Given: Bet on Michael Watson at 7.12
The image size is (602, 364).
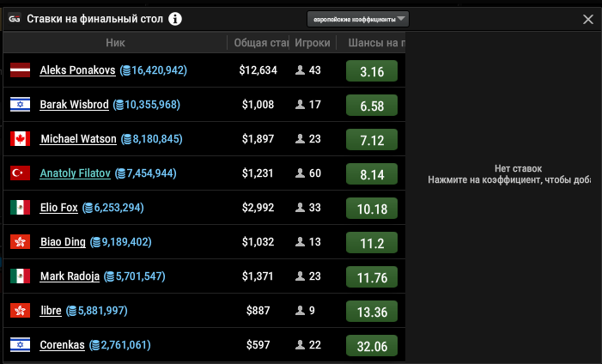Looking at the screenshot, I should (372, 140).
